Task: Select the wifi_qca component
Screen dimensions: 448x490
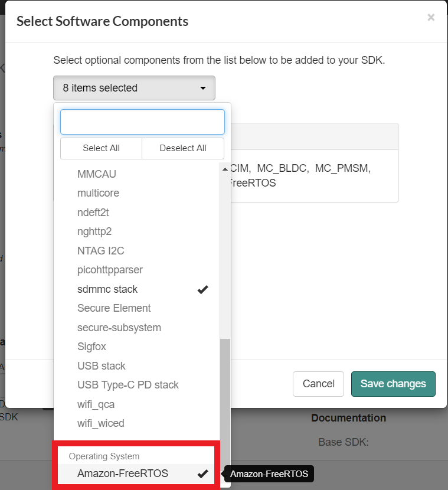Action: pyautogui.click(x=96, y=404)
